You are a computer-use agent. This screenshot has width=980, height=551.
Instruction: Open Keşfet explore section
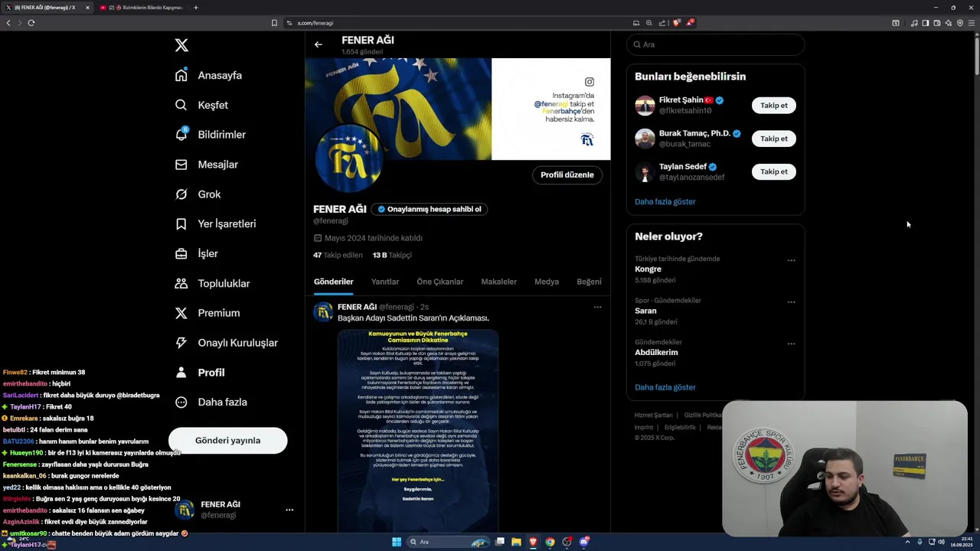coord(201,105)
